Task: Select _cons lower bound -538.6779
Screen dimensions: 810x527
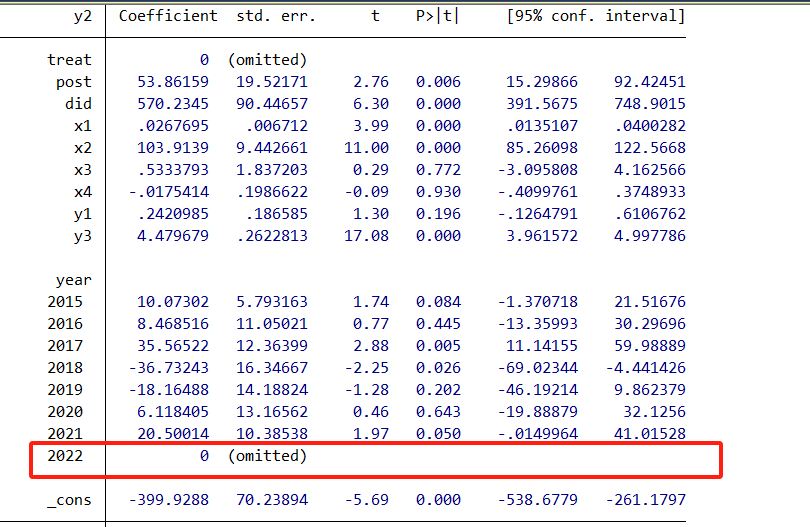Action: 538,500
